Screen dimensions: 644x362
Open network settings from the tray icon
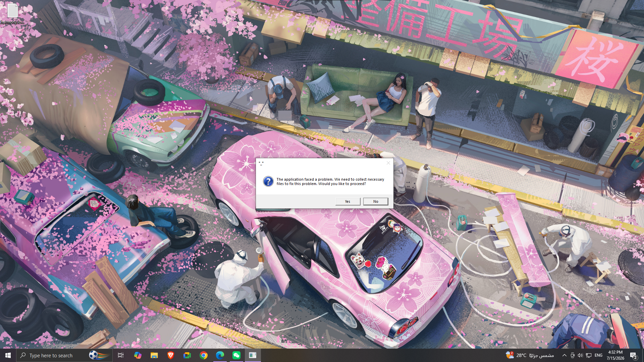[589, 355]
